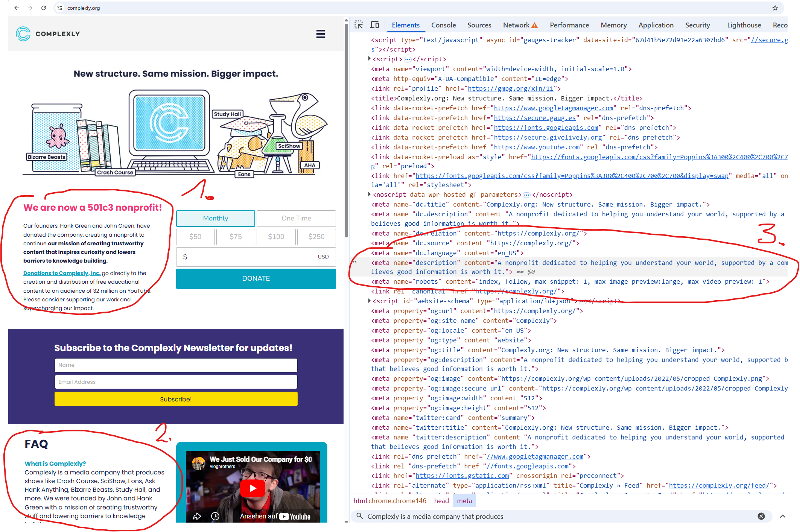Toggle the device toolbar icon in DevTools
Image resolution: width=800 pixels, height=532 pixels.
374,25
